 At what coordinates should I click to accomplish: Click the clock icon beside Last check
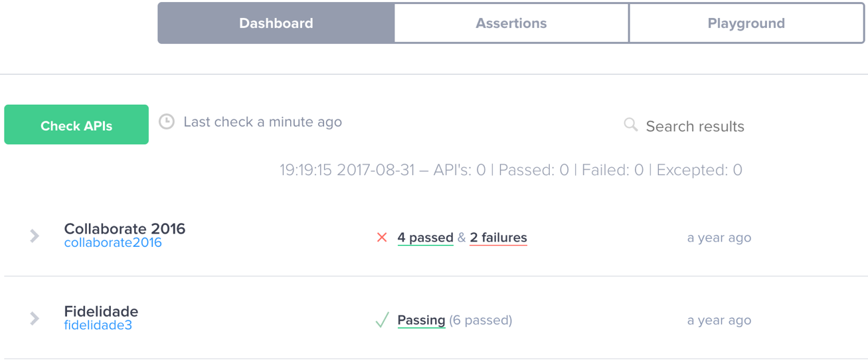(x=167, y=121)
